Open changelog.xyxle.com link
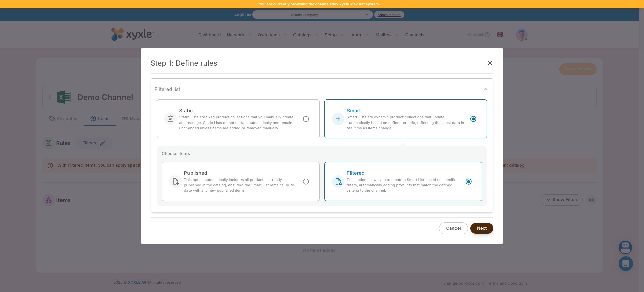This screenshot has height=292, width=644. point(464,283)
